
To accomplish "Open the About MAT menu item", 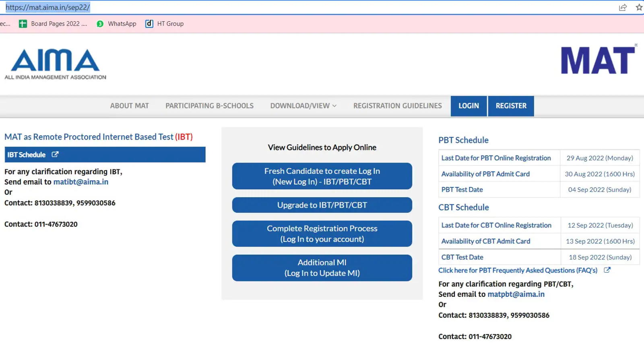I will 129,106.
